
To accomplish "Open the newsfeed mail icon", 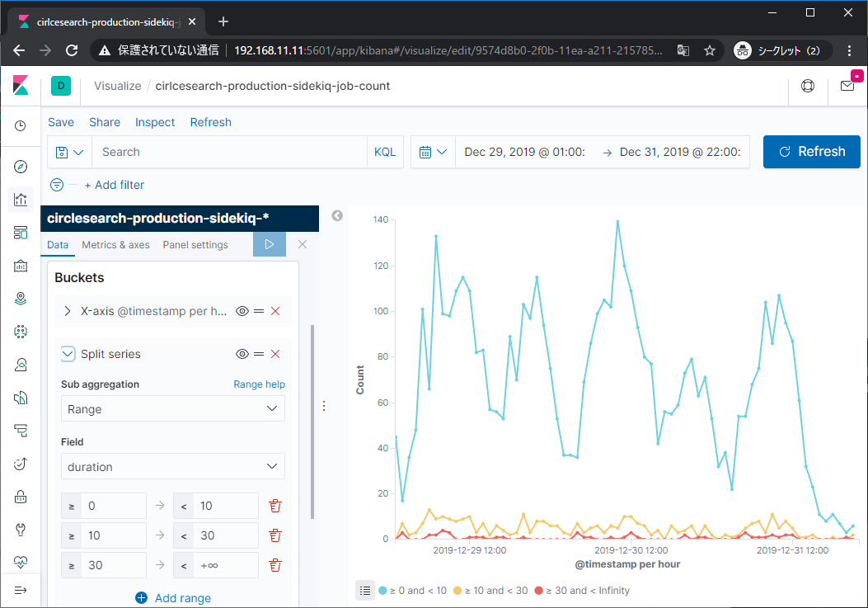I will tap(847, 86).
